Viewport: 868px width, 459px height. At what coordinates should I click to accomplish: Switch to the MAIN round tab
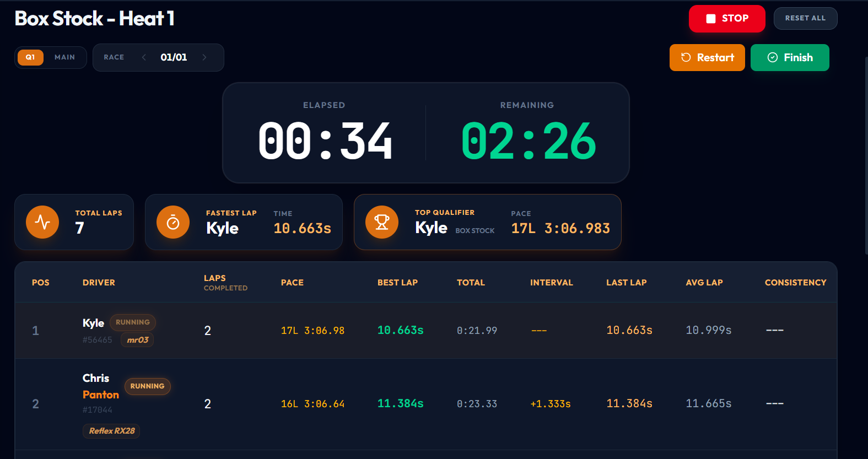(x=64, y=57)
